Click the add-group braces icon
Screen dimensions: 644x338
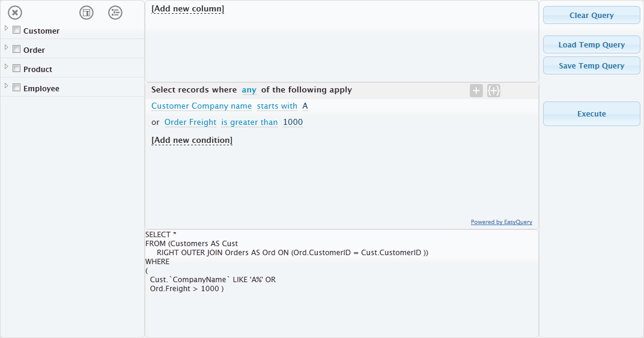click(x=494, y=91)
